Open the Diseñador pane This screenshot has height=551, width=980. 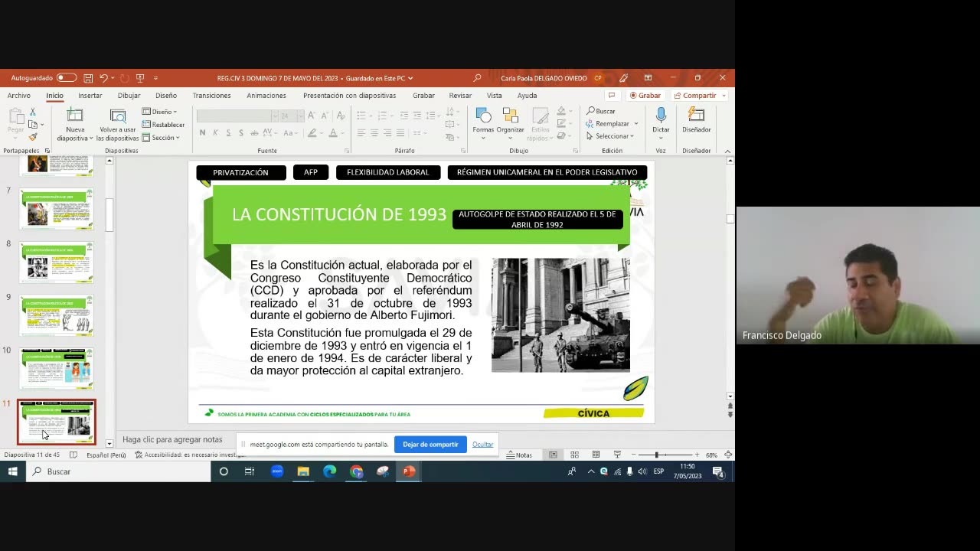point(696,120)
